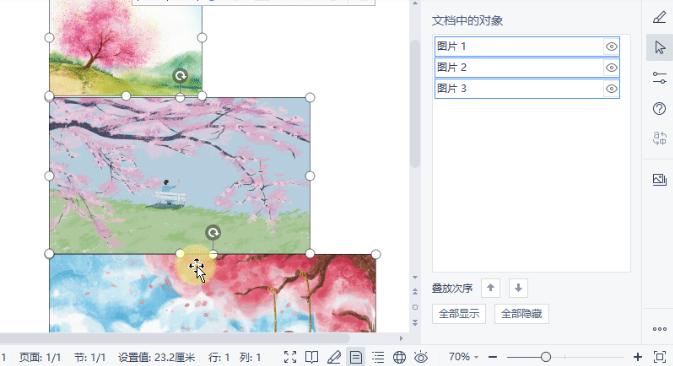Click the scroll right arrow
This screenshot has width=673, height=366.
click(401, 338)
